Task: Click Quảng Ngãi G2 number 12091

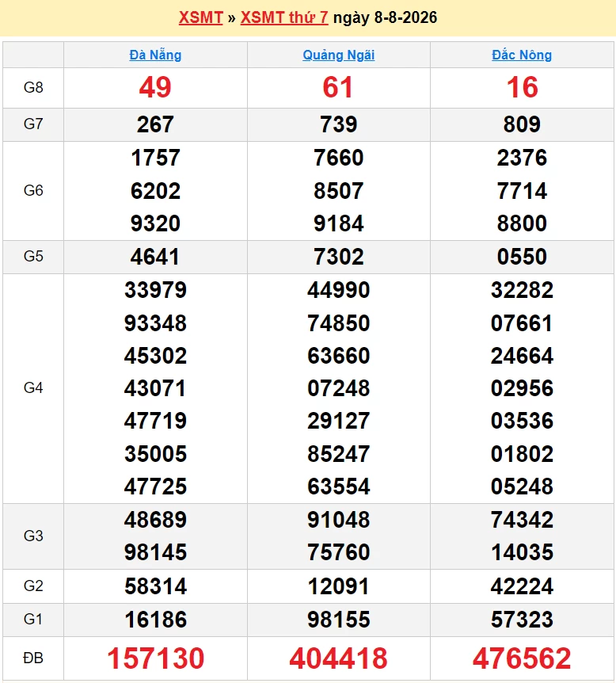Action: [339, 586]
